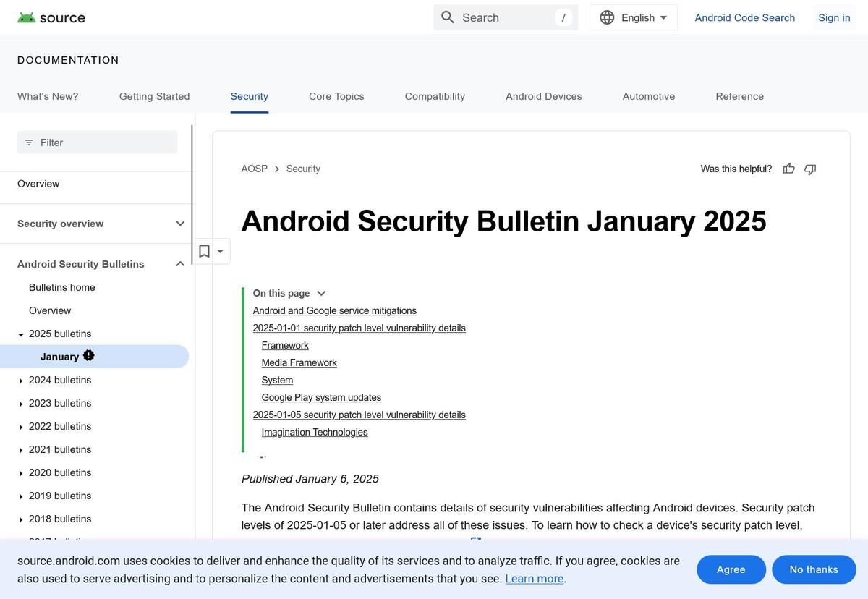This screenshot has width=868, height=599.
Task: Jump to 2025-01-05 security patch level details
Action: 359,415
